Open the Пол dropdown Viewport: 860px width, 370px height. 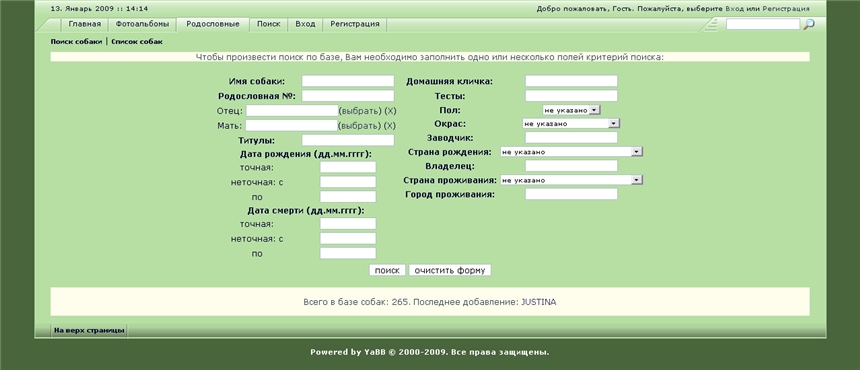click(x=572, y=110)
